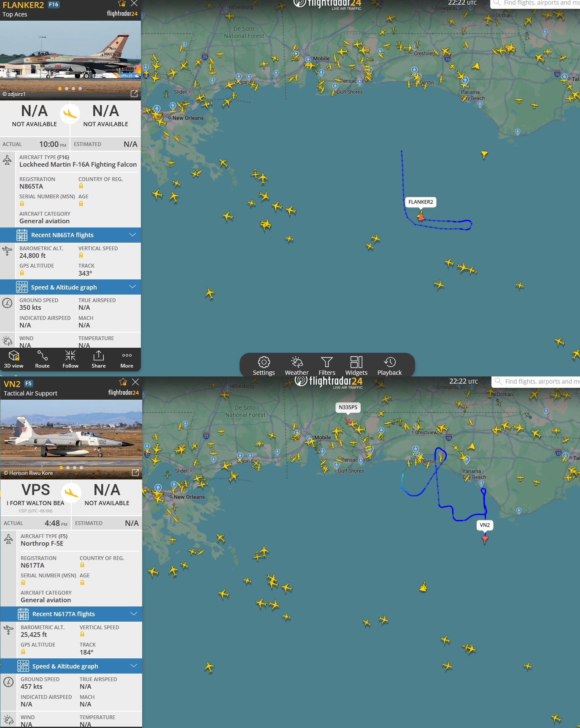580x728 pixels.
Task: Click the 184° track value
Action: point(86,652)
